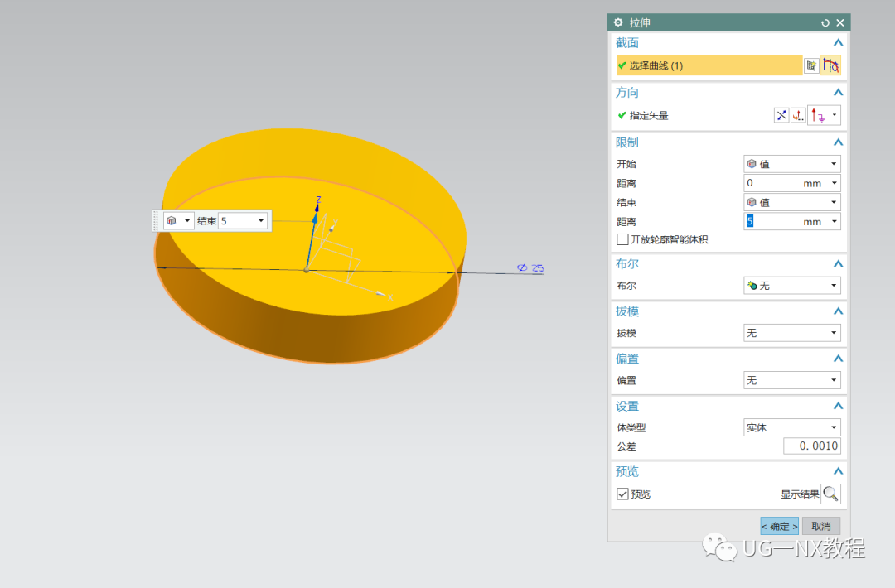Select the 选择曲线 (1) field

[709, 65]
